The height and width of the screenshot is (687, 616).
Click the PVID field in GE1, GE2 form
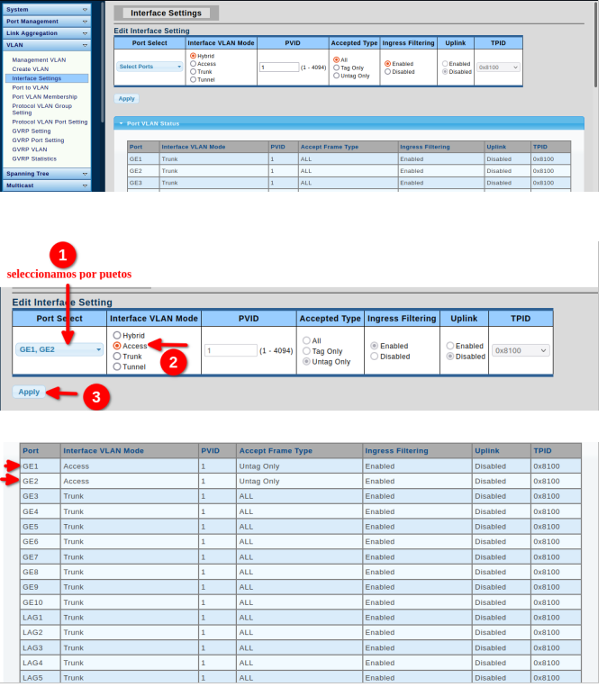point(230,350)
